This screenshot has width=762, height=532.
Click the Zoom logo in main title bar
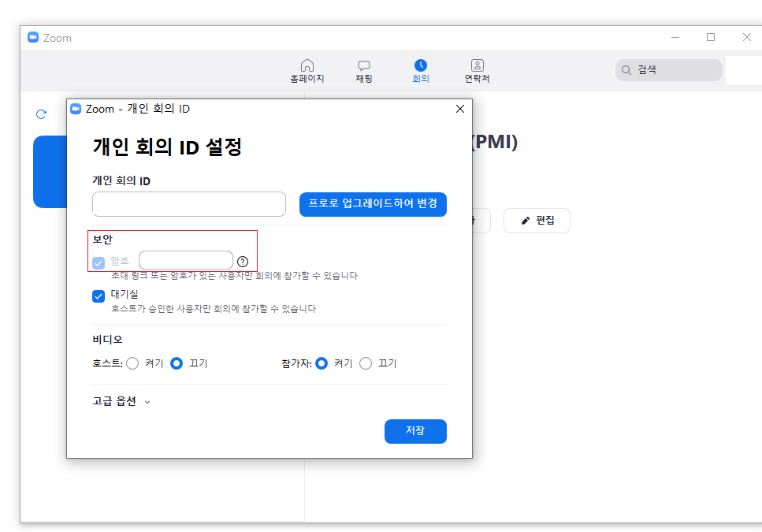[x=33, y=37]
